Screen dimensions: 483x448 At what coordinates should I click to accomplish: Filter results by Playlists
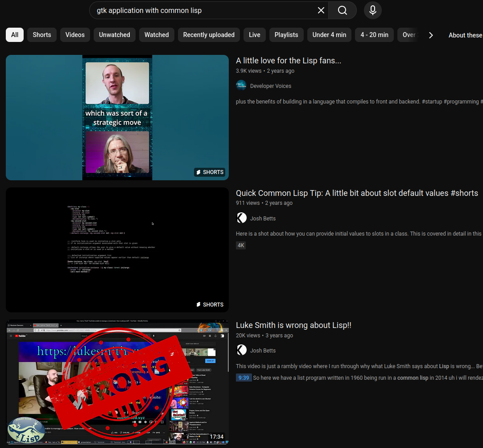coord(286,35)
